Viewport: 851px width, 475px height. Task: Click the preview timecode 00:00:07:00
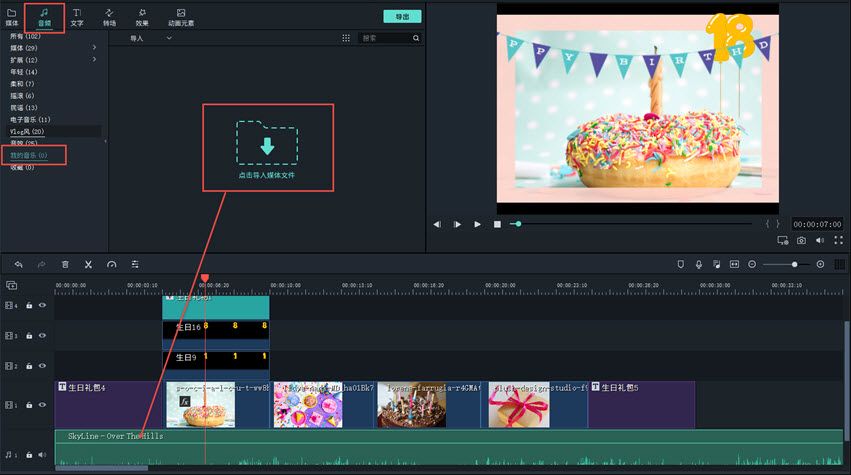pyautogui.click(x=817, y=224)
